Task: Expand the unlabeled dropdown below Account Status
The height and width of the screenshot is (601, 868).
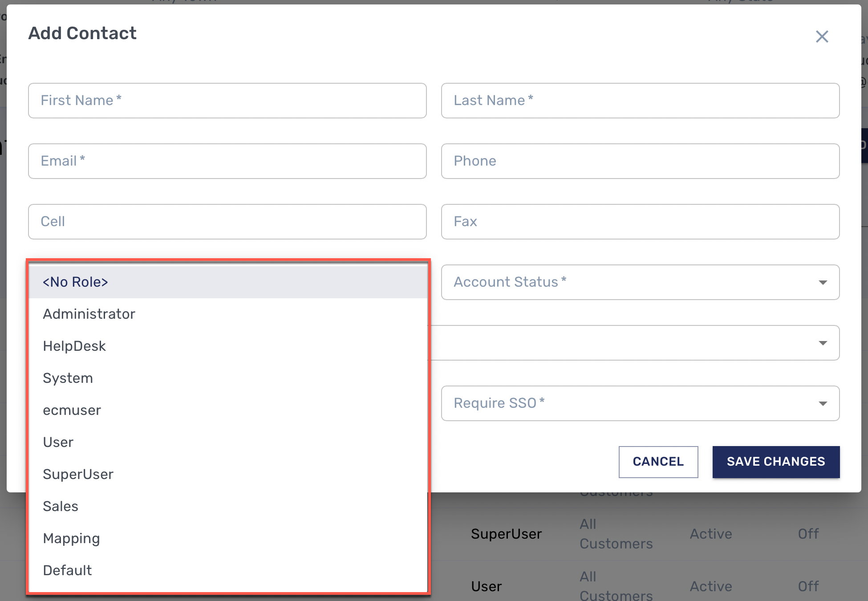Action: pyautogui.click(x=640, y=343)
